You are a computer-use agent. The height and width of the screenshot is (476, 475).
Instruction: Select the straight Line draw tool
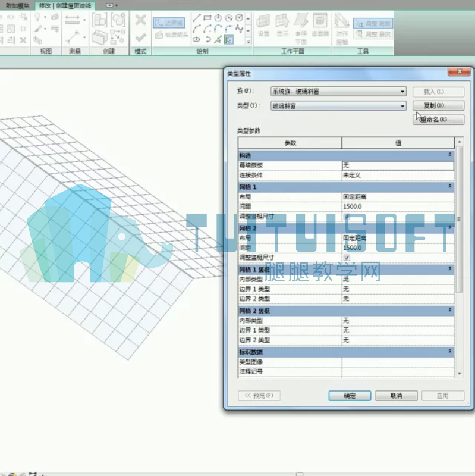pyautogui.click(x=197, y=18)
